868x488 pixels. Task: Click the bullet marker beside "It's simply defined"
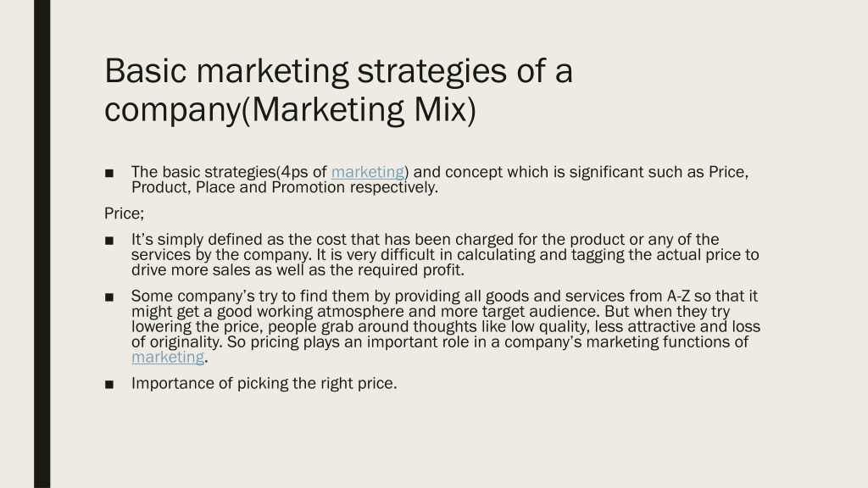pyautogui.click(x=109, y=241)
